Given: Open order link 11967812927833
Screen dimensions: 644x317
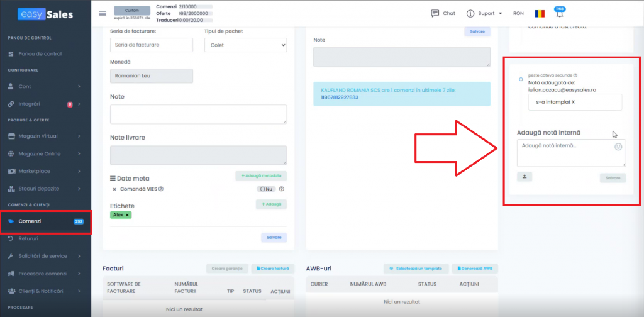Looking at the screenshot, I should click(340, 97).
